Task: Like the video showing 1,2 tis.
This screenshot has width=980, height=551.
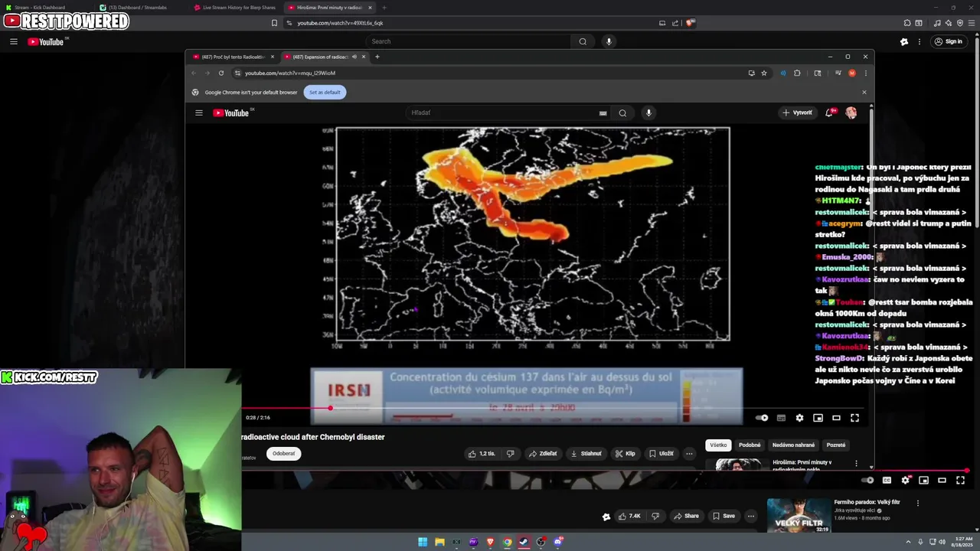Action: tap(482, 453)
